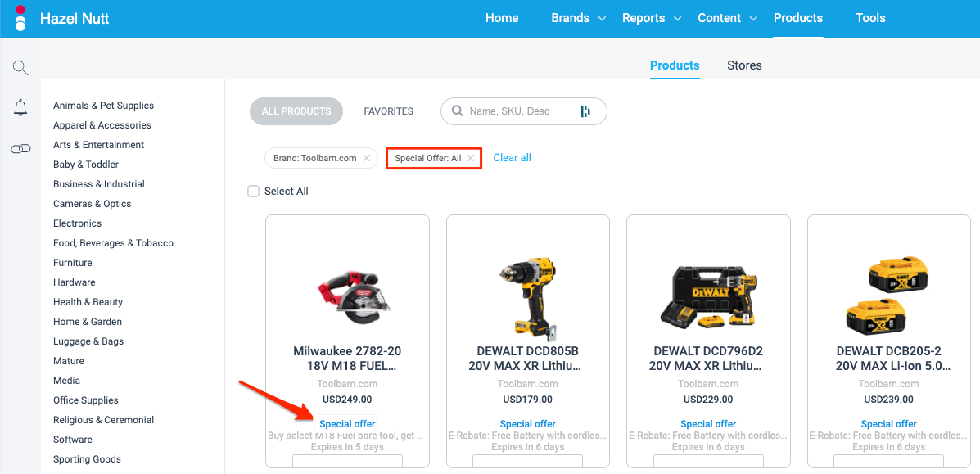Select the Baby & Toddler category

click(86, 165)
